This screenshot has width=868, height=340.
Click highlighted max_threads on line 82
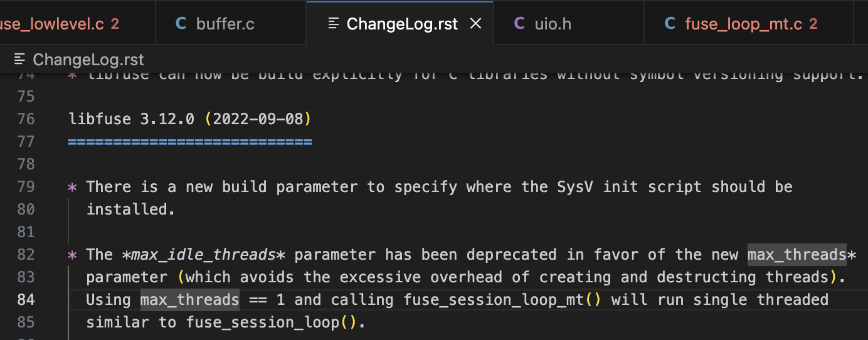(797, 255)
